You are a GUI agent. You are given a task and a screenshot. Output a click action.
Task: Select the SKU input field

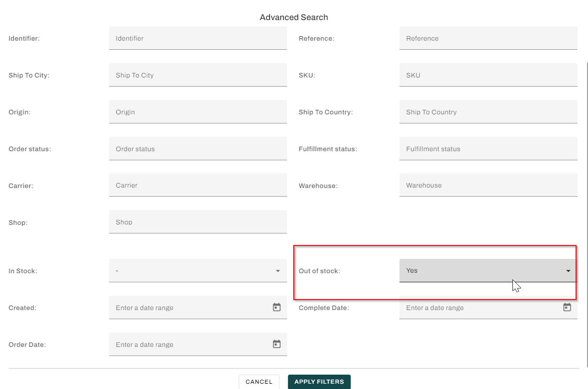[x=488, y=75]
